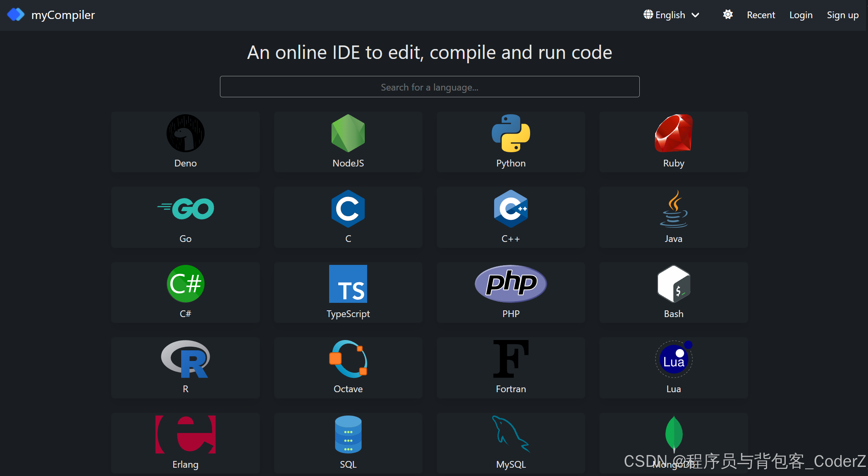Toggle the light/dark theme sun icon

[728, 15]
